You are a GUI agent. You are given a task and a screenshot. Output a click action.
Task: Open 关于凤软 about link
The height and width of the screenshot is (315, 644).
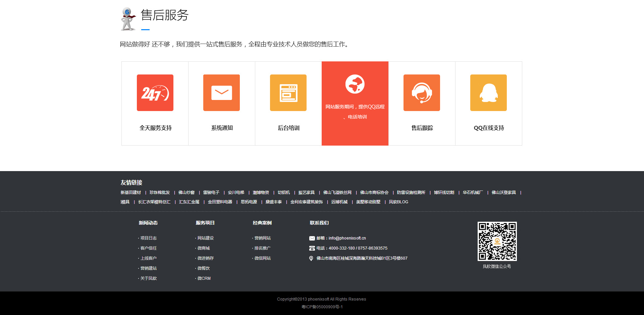[x=149, y=278]
